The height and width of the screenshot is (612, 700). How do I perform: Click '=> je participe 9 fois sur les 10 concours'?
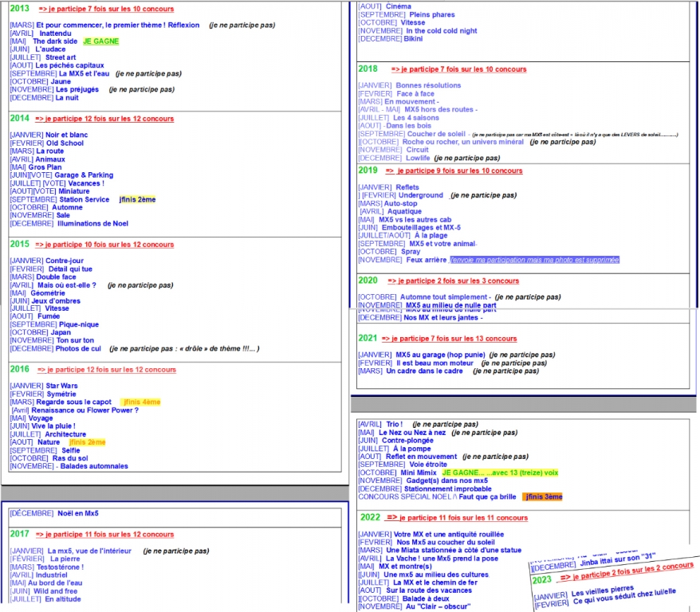(454, 171)
